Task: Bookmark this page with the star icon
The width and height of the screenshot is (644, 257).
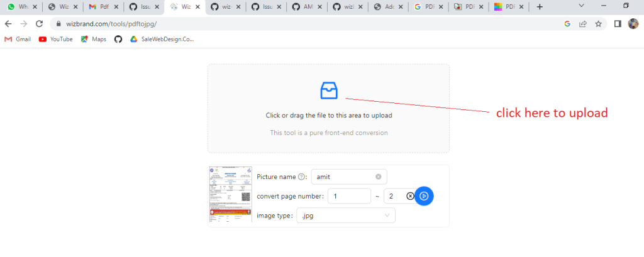Action: pyautogui.click(x=599, y=24)
